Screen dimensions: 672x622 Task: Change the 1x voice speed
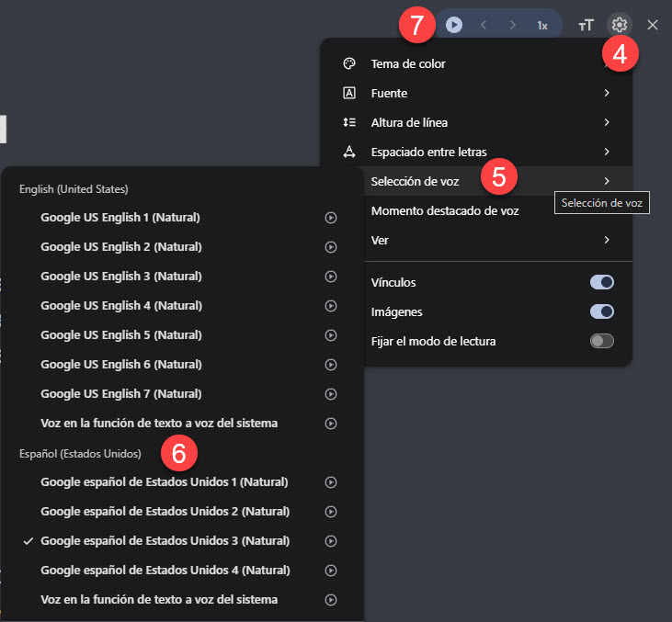point(542,26)
